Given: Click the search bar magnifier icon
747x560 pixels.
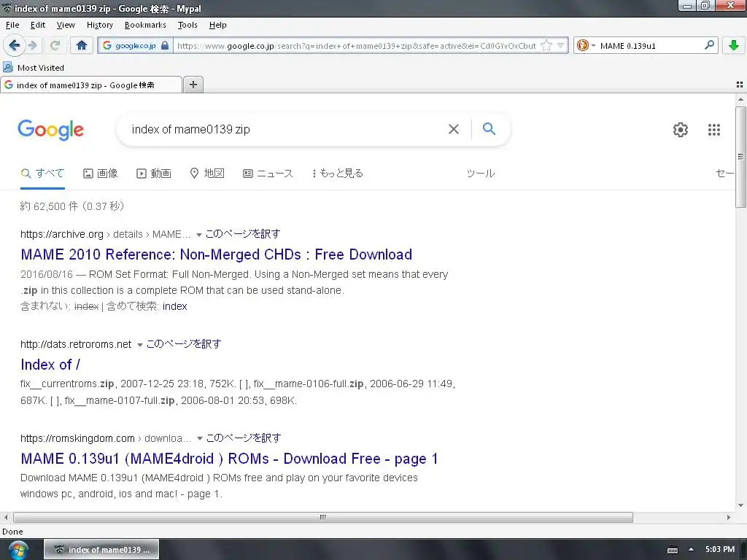Looking at the screenshot, I should pos(709,45).
